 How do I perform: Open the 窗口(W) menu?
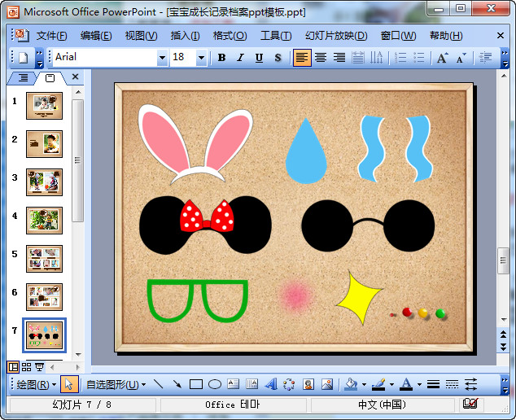pyautogui.click(x=398, y=36)
